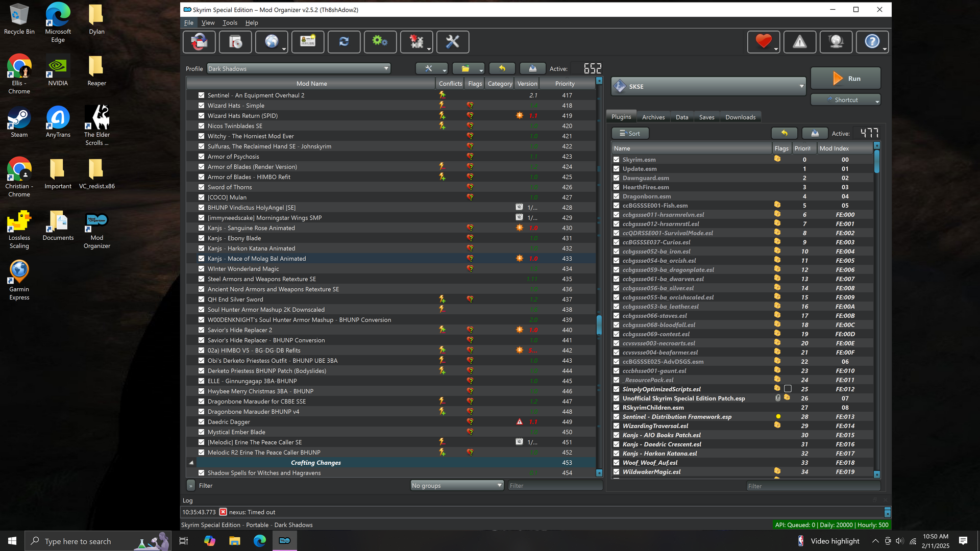Open the SKSE executable dropdown

708,87
